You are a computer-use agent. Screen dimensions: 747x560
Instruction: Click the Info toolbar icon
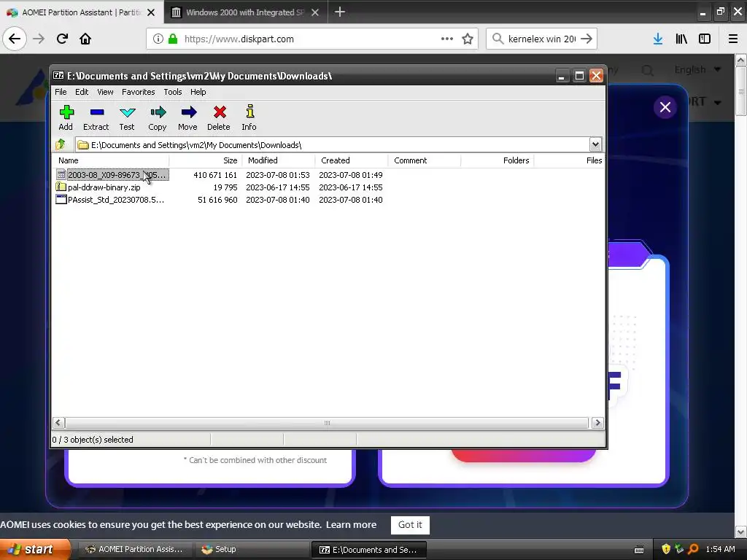click(249, 117)
